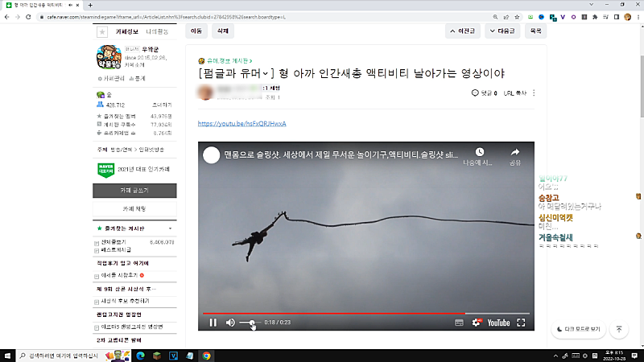Screen dimensions: 644x362
Task: Open the Windows Start menu
Action: coord(7,356)
